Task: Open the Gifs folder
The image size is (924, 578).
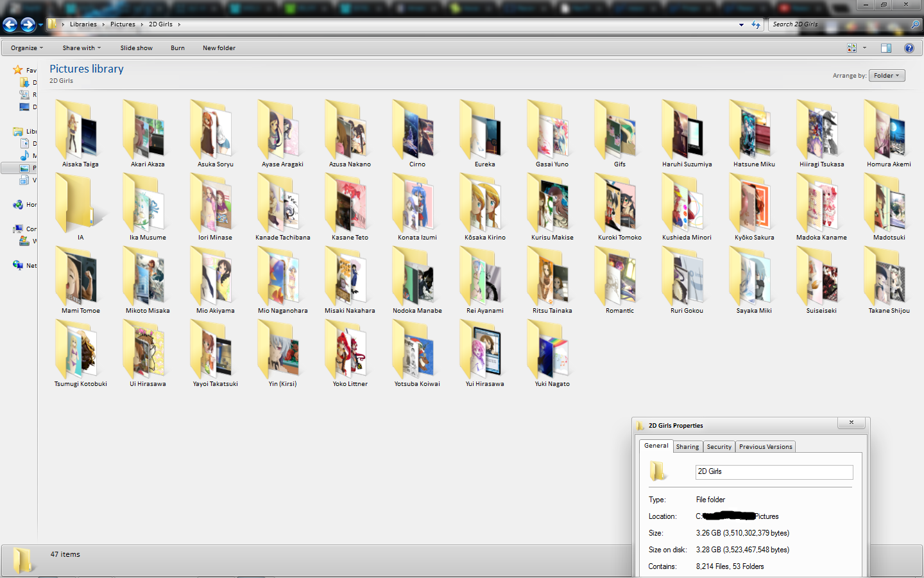Action: coord(619,134)
